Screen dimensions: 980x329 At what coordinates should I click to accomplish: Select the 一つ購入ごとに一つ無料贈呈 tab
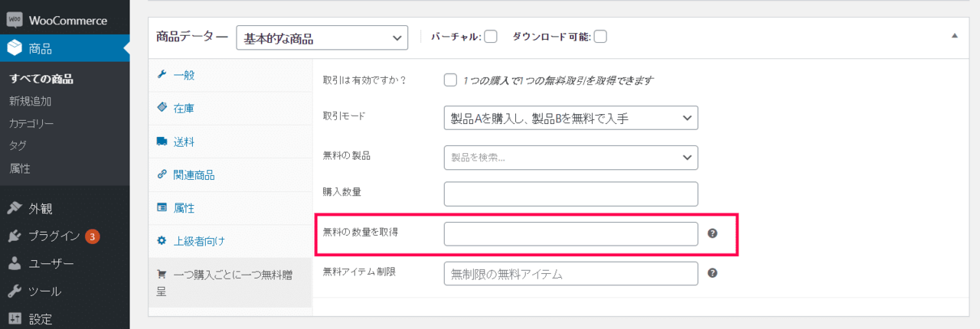point(230,282)
